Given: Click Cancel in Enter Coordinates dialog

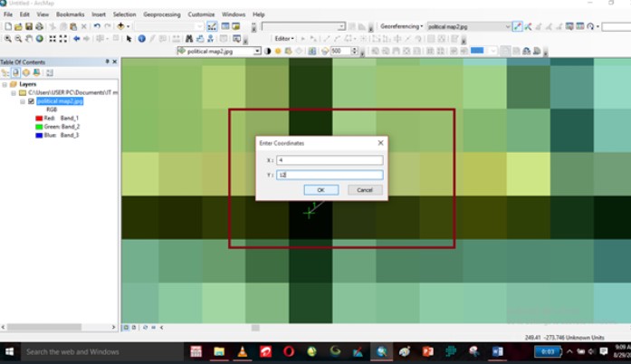Looking at the screenshot, I should [365, 190].
